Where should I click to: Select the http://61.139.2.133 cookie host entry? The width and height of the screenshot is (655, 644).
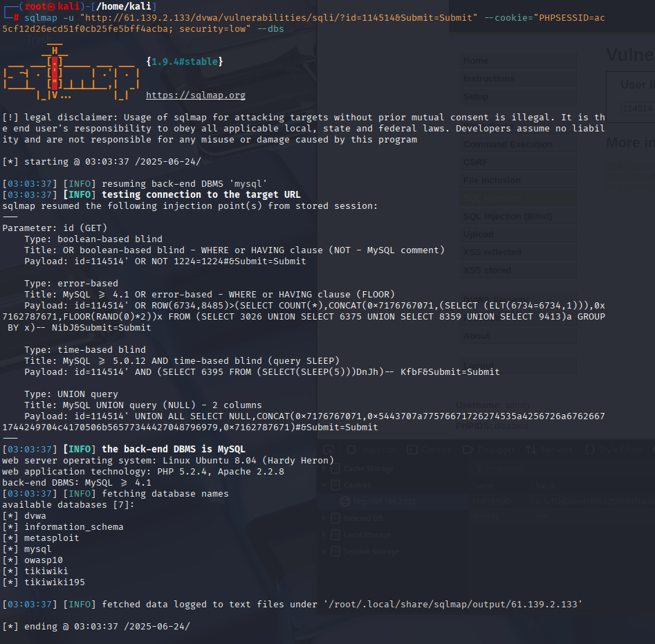(x=393, y=502)
